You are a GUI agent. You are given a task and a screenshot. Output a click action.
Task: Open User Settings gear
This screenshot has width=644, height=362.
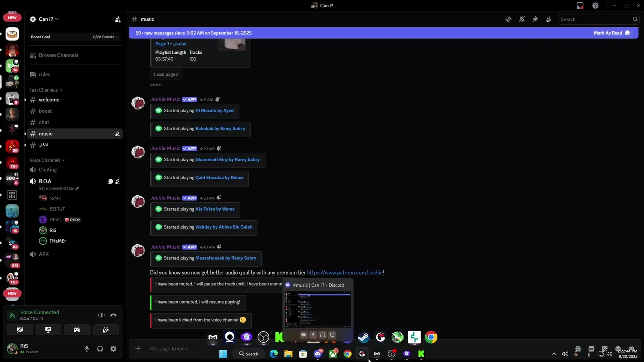pyautogui.click(x=113, y=349)
